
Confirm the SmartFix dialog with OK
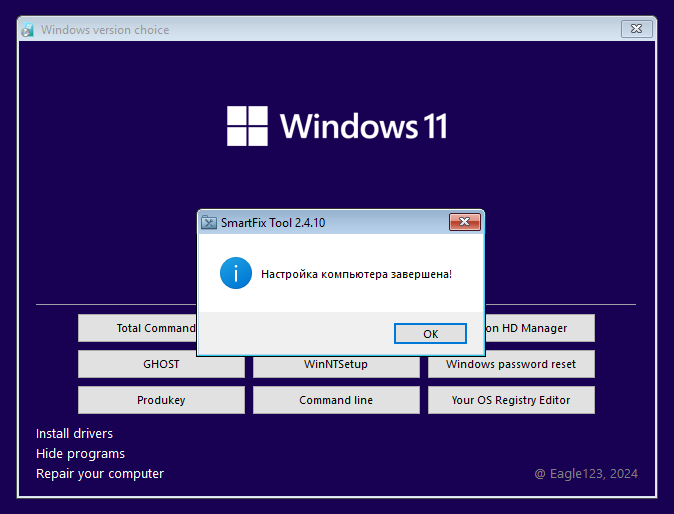point(430,333)
